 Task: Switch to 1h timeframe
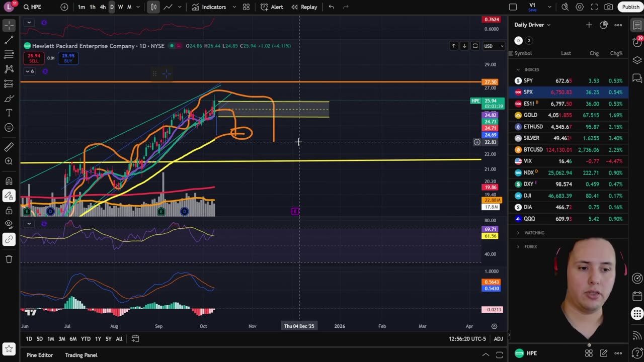tap(93, 7)
